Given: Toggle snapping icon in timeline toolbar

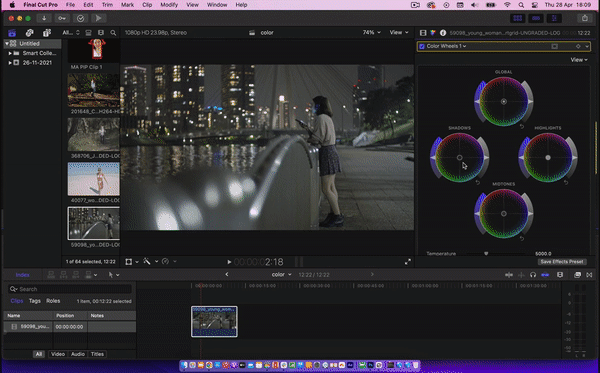Looking at the screenshot, I should (545, 275).
